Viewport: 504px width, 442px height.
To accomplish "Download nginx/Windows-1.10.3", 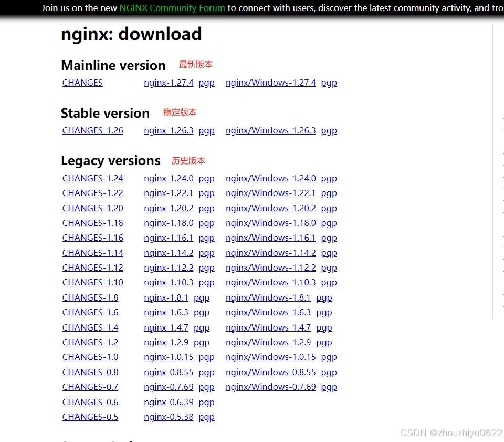I will pyautogui.click(x=271, y=282).
